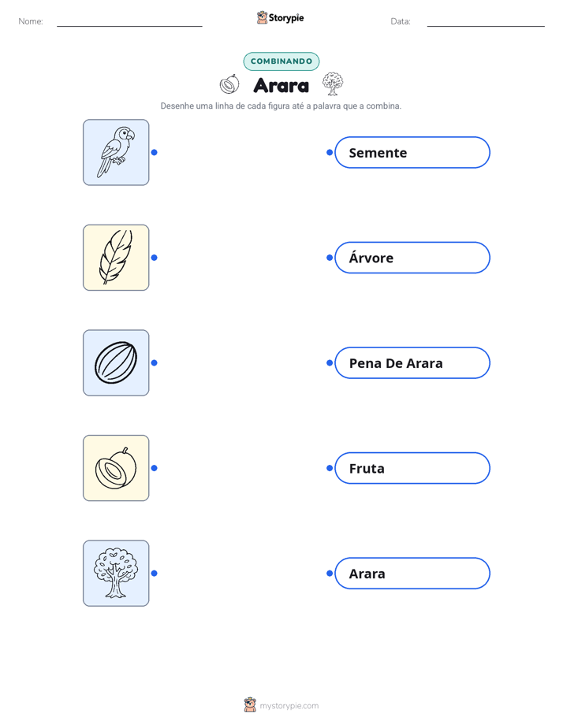
Task: Click the Data date line field
Action: coord(486,21)
